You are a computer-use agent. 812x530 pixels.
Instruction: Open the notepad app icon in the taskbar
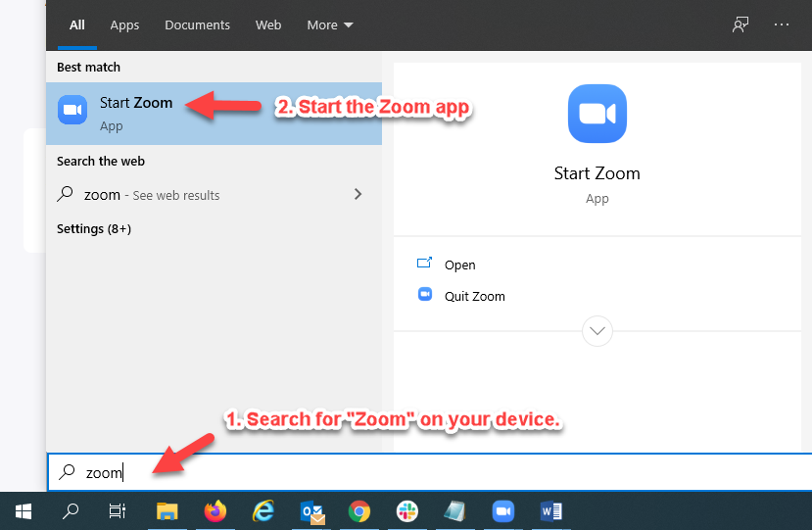(454, 511)
